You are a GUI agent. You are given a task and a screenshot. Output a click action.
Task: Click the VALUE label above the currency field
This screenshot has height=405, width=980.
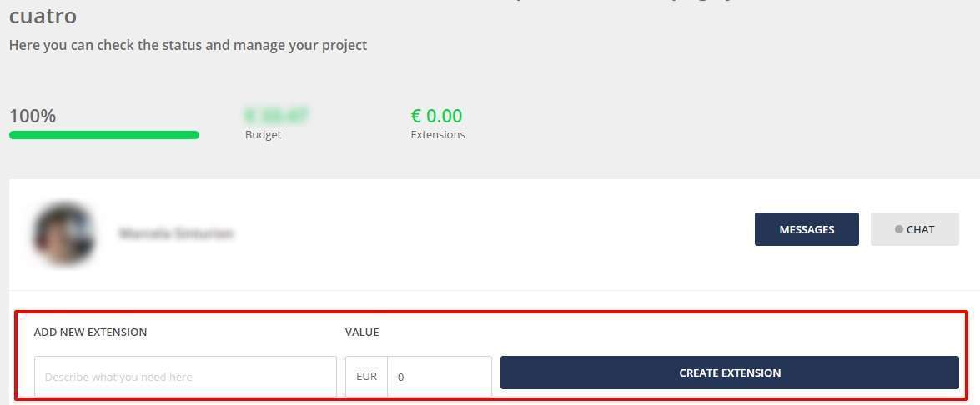click(362, 332)
